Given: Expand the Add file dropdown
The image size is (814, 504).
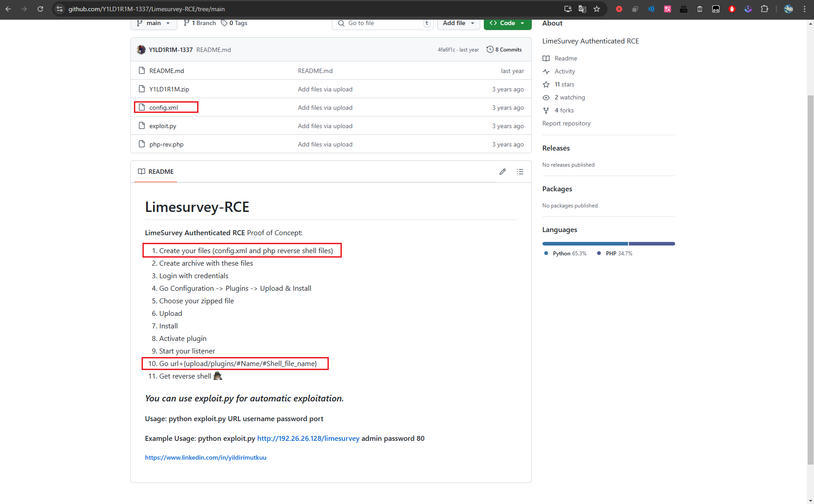Looking at the screenshot, I should click(458, 23).
